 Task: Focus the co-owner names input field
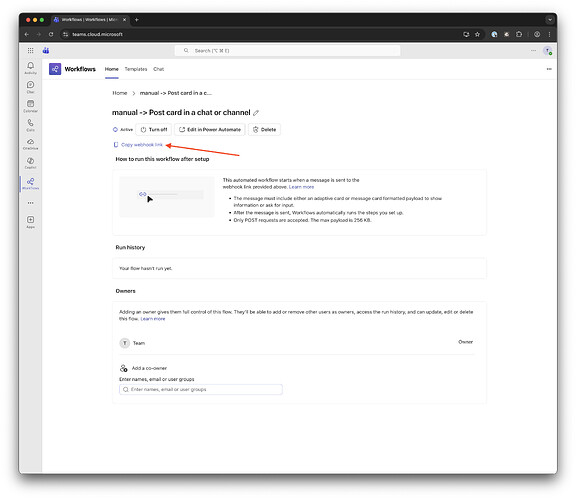(x=201, y=389)
